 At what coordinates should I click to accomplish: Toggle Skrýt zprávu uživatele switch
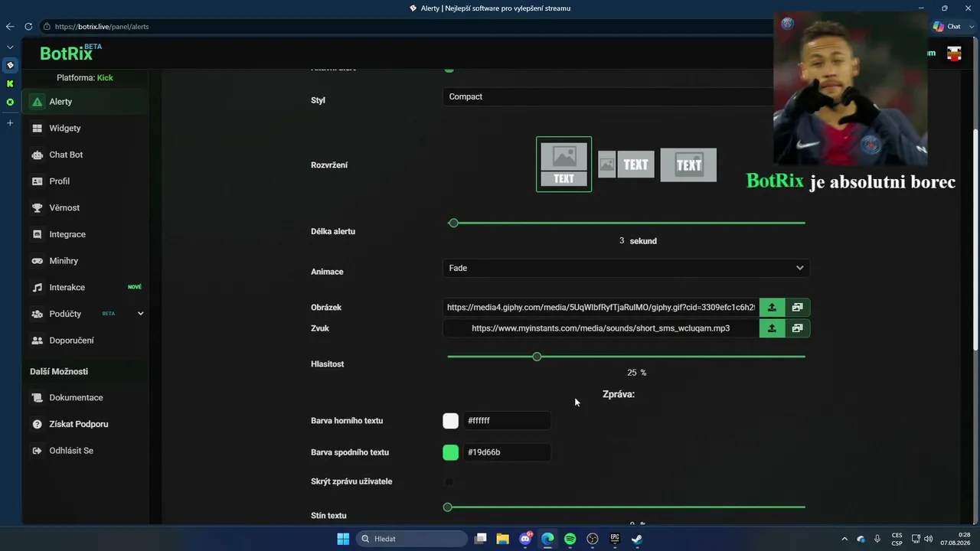click(449, 481)
